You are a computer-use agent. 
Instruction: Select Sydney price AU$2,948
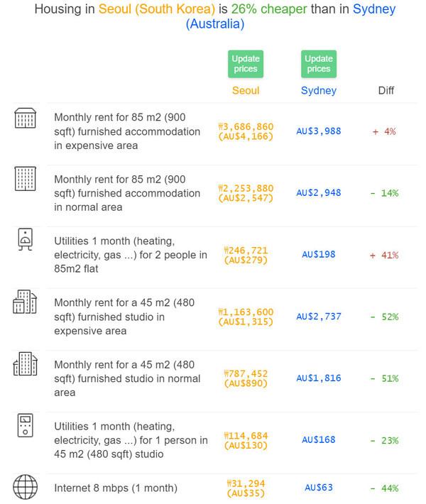(x=319, y=193)
